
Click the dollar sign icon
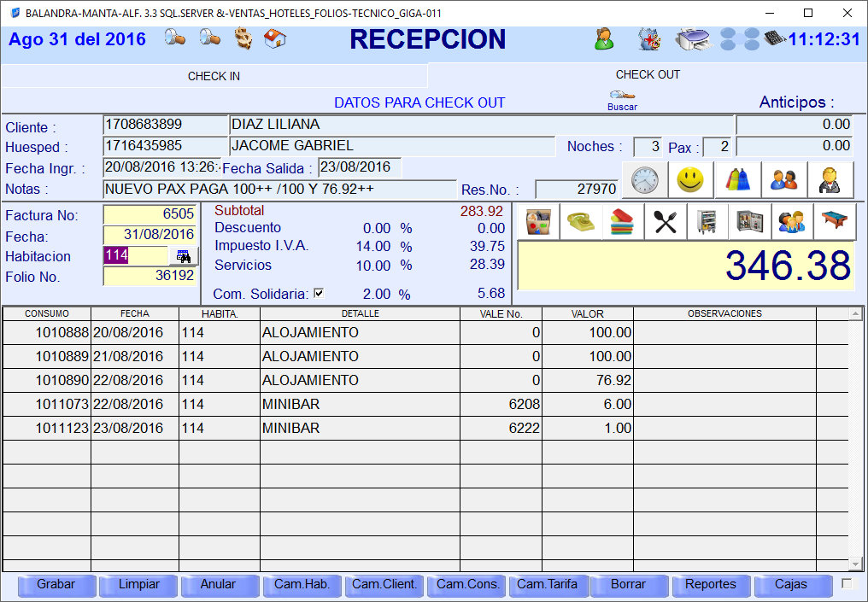click(243, 39)
